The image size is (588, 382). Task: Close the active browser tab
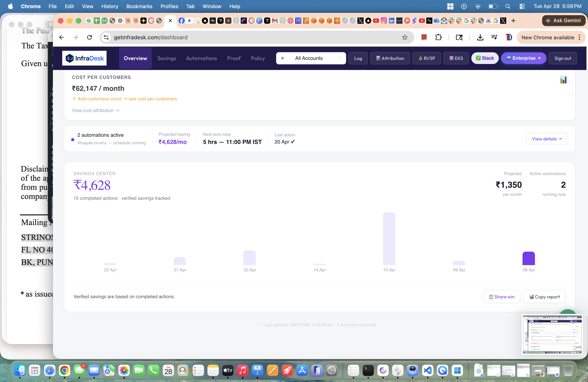[x=170, y=21]
